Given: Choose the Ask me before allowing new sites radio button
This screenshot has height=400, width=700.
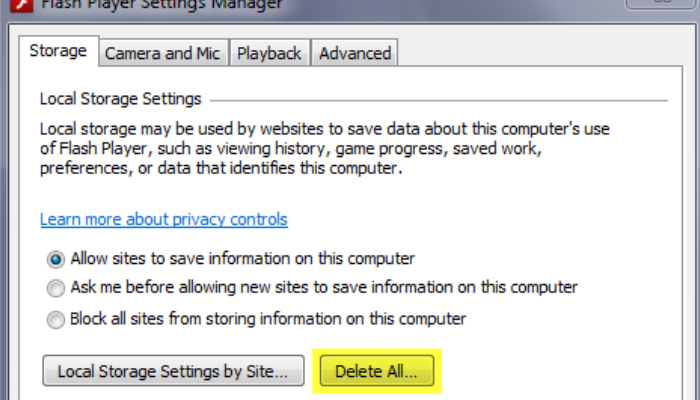Looking at the screenshot, I should coord(56,288).
